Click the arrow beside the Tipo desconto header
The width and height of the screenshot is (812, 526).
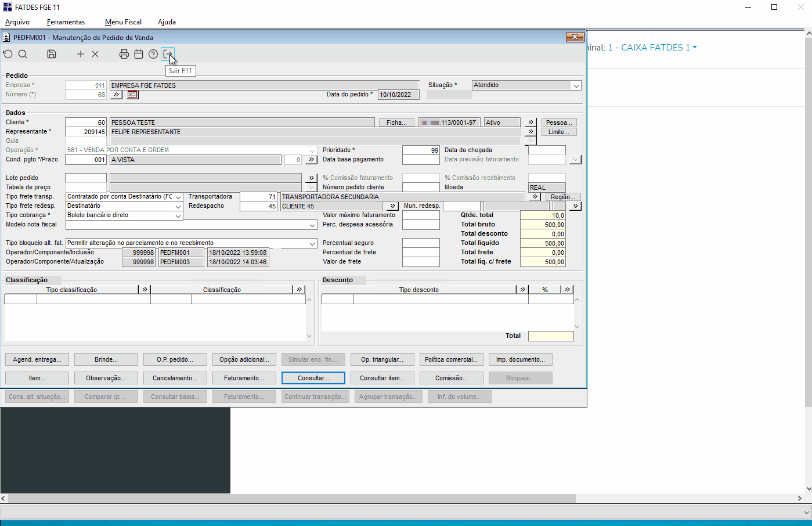coord(522,289)
